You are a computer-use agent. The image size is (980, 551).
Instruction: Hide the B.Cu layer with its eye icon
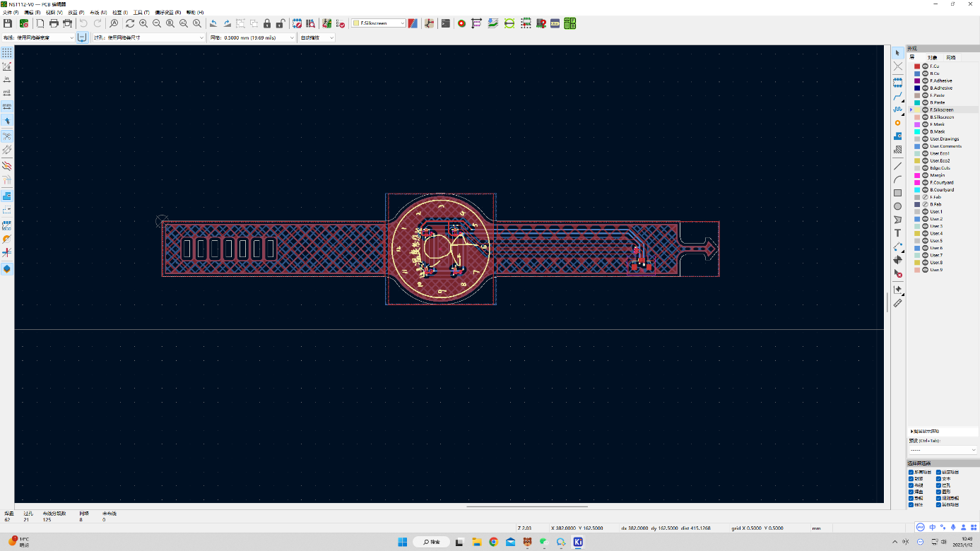(926, 73)
